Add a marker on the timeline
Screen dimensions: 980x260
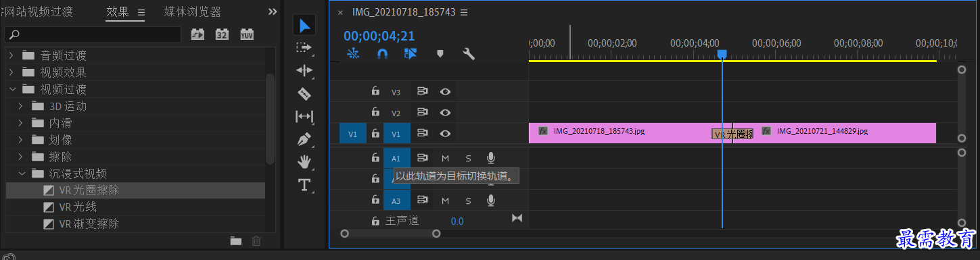point(440,54)
